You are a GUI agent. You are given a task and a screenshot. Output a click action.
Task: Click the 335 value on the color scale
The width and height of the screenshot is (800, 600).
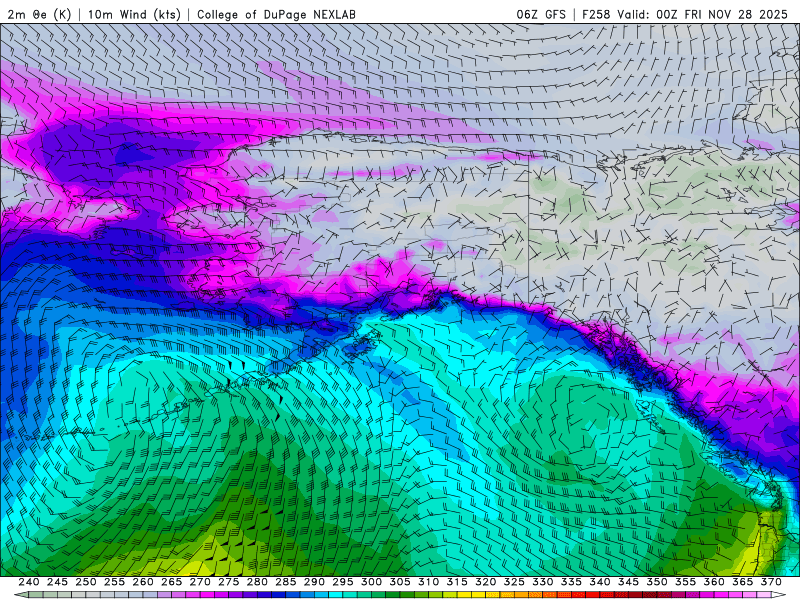[x=571, y=582]
